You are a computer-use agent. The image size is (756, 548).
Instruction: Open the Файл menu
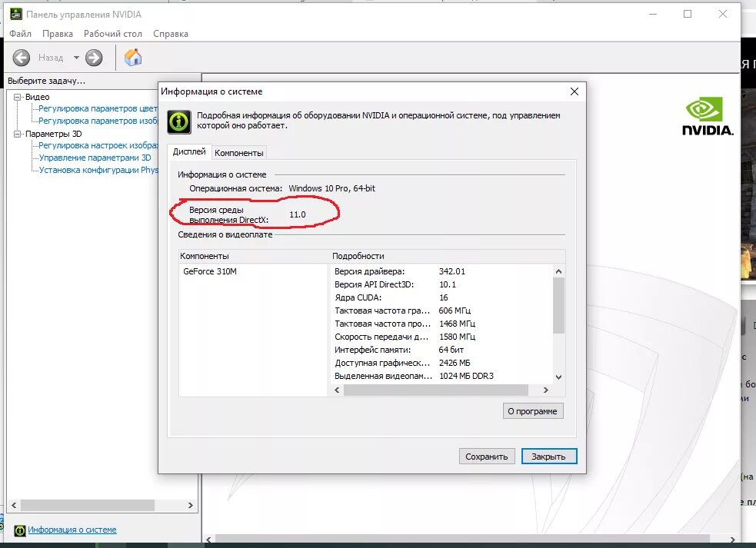pos(20,34)
